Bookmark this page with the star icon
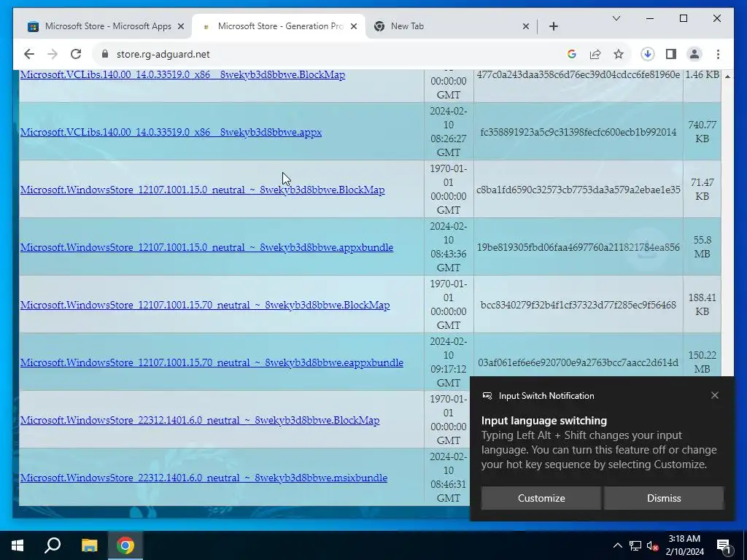 [619, 54]
